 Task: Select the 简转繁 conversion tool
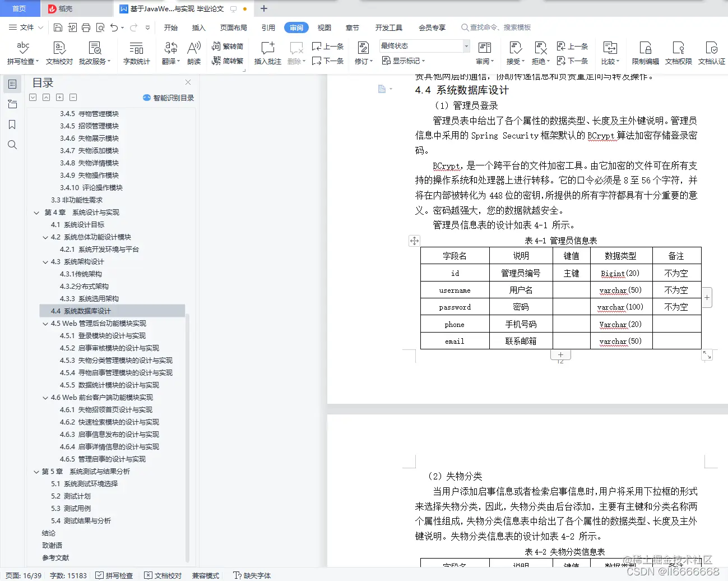(228, 61)
